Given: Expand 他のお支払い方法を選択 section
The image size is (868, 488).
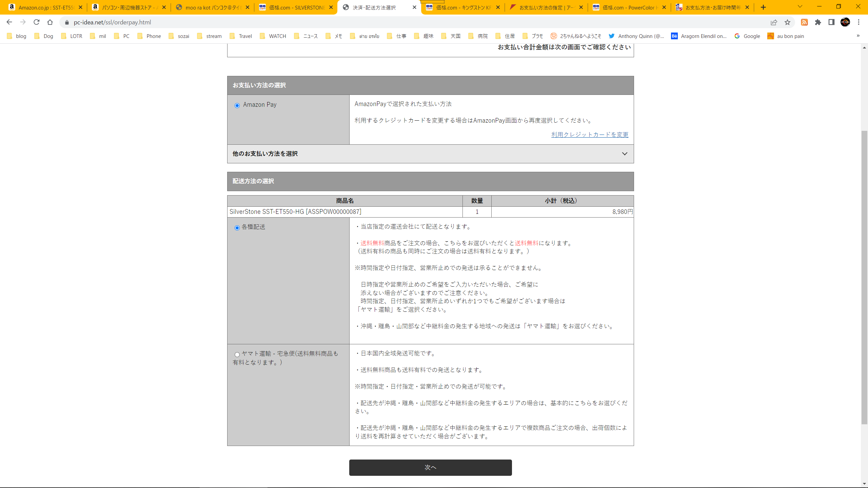Looking at the screenshot, I should [x=430, y=154].
